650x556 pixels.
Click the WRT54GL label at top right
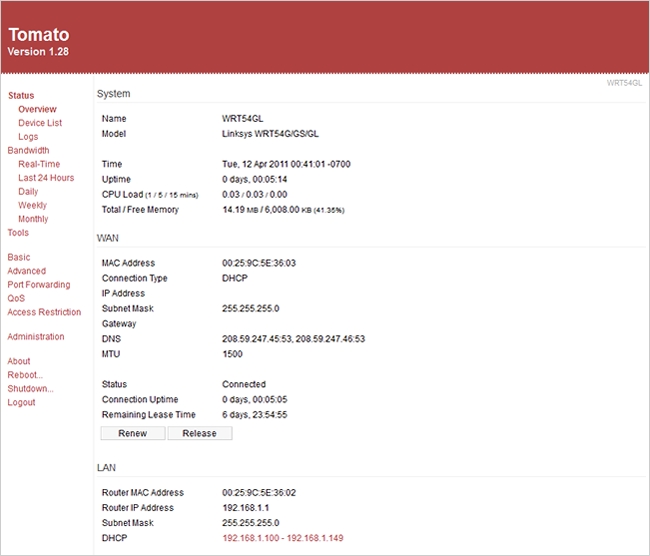coord(624,83)
